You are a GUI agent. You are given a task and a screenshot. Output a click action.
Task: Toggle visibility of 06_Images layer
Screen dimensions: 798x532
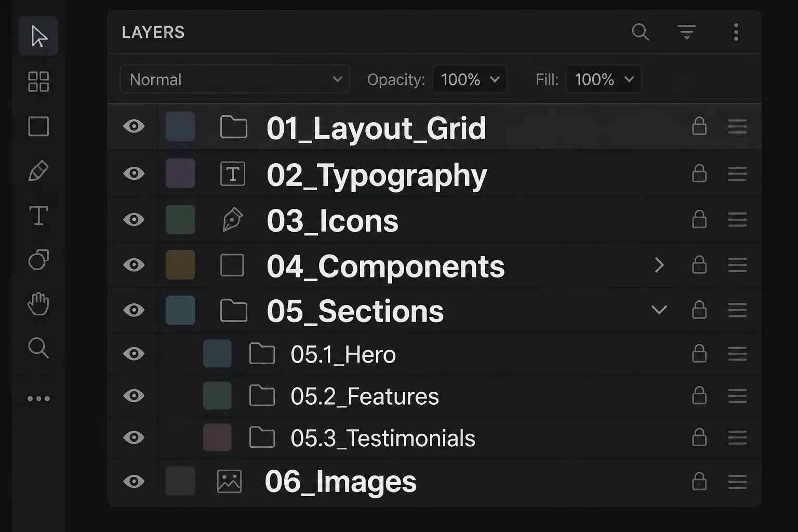pos(134,482)
